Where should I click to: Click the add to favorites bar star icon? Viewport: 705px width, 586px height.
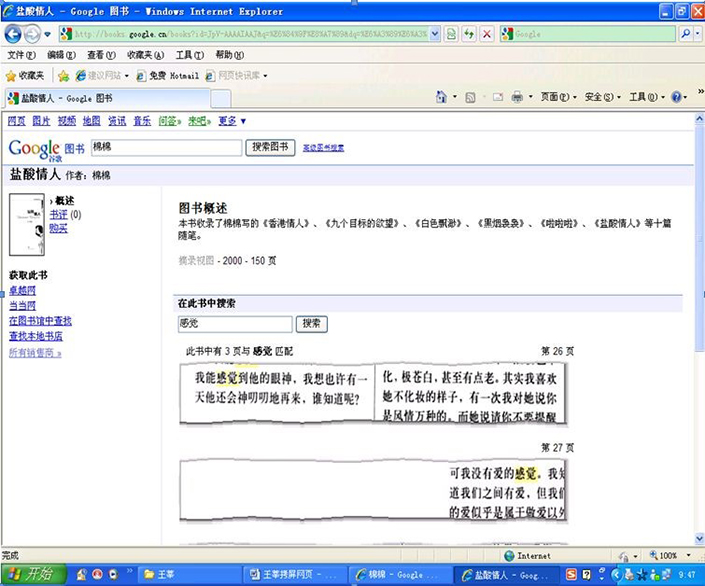tap(63, 76)
